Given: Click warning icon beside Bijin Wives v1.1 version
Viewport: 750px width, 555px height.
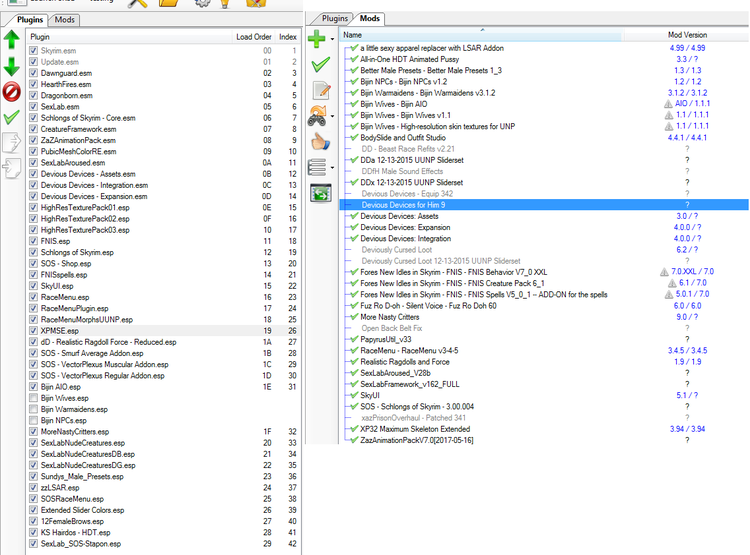Looking at the screenshot, I should click(669, 115).
